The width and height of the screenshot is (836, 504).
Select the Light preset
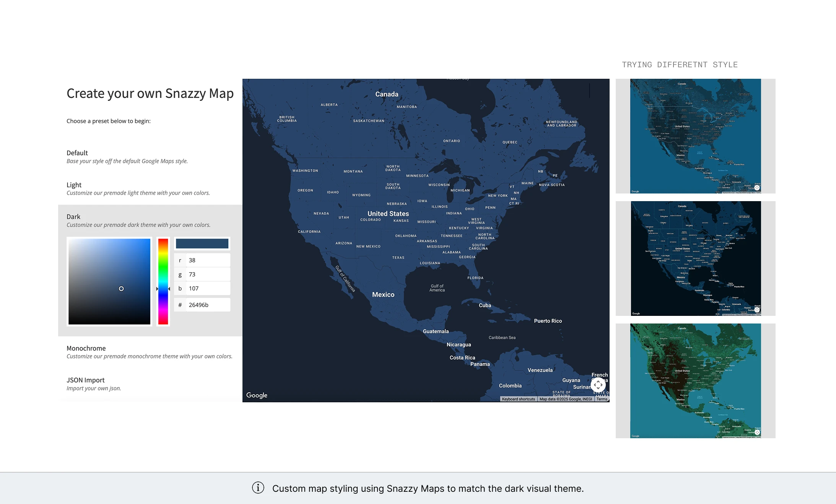pyautogui.click(x=74, y=185)
